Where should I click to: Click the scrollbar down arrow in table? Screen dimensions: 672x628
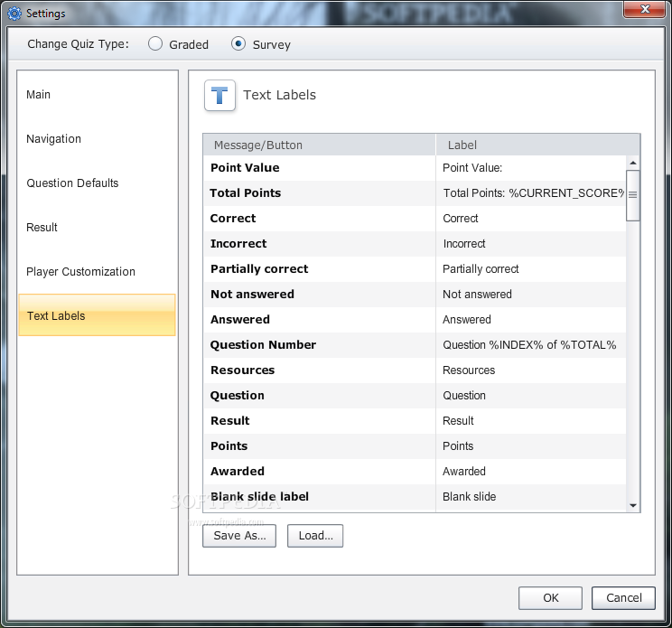(632, 505)
